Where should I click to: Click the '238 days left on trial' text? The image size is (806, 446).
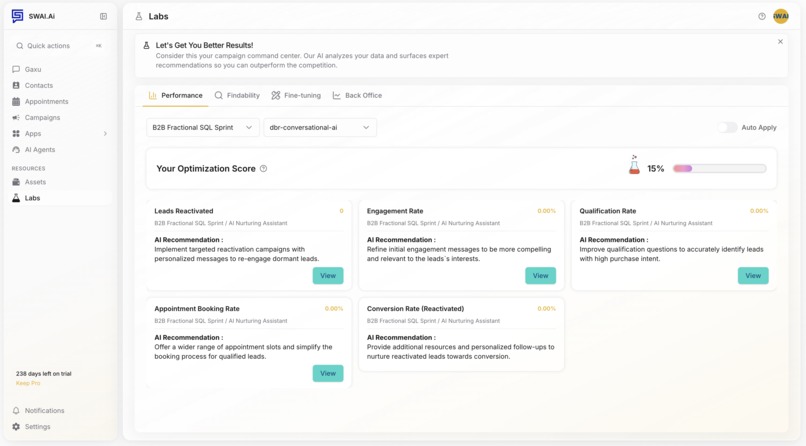coord(44,374)
